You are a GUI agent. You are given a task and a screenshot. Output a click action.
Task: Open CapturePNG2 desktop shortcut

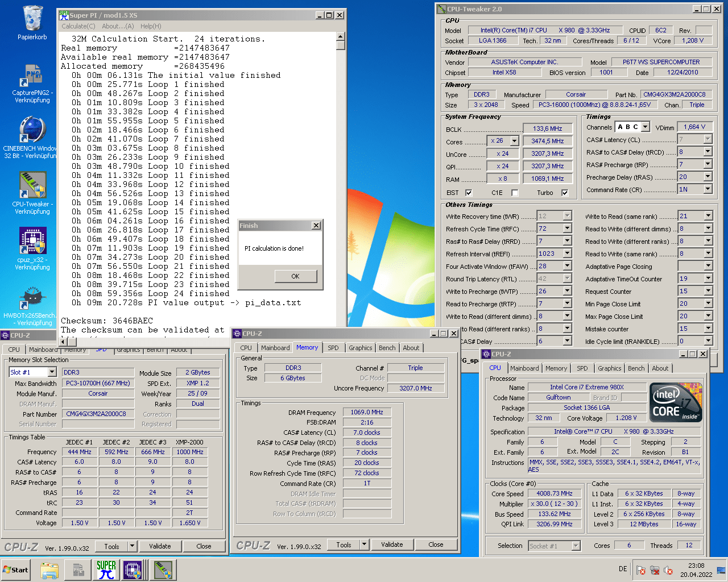pos(32,84)
